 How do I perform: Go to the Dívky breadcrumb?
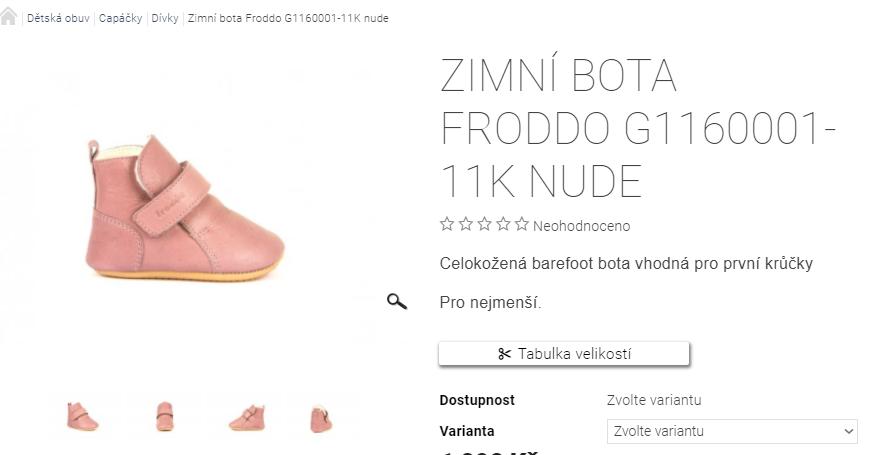pyautogui.click(x=165, y=19)
